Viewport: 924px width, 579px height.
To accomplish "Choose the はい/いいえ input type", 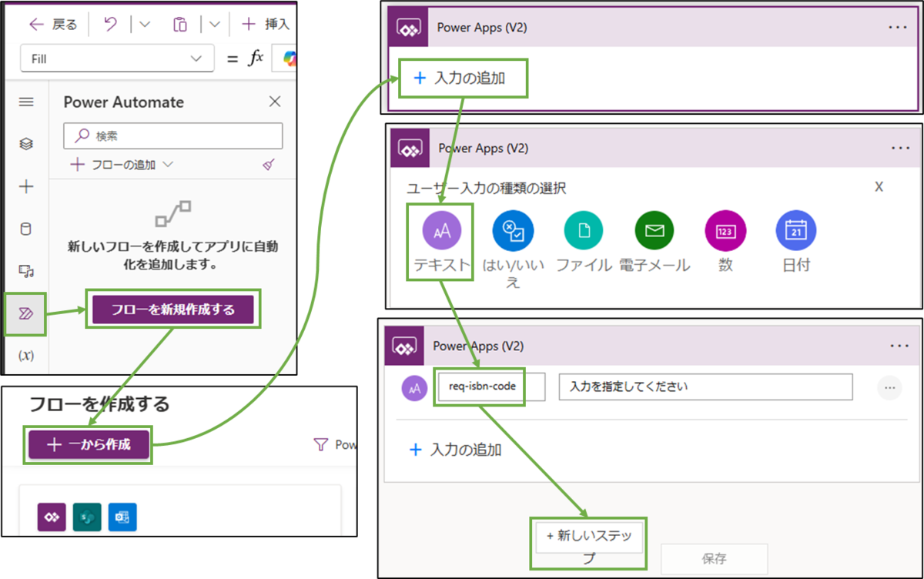I will coord(513,249).
